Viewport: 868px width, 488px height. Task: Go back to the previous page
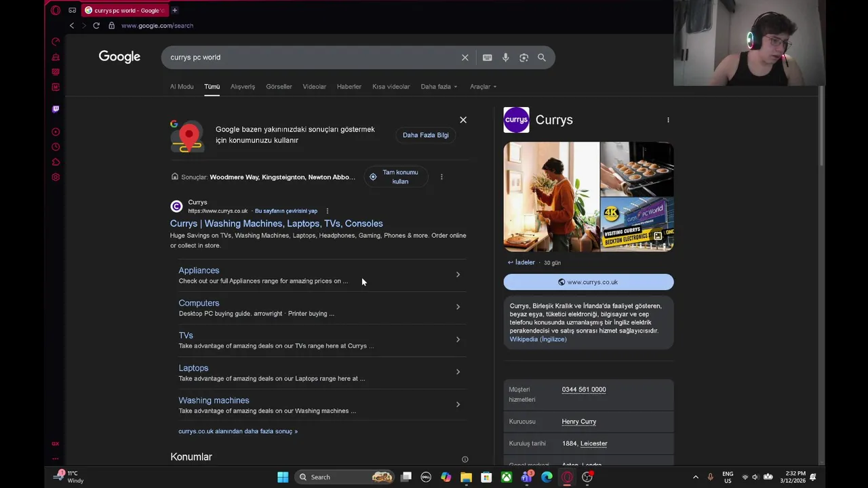point(72,26)
